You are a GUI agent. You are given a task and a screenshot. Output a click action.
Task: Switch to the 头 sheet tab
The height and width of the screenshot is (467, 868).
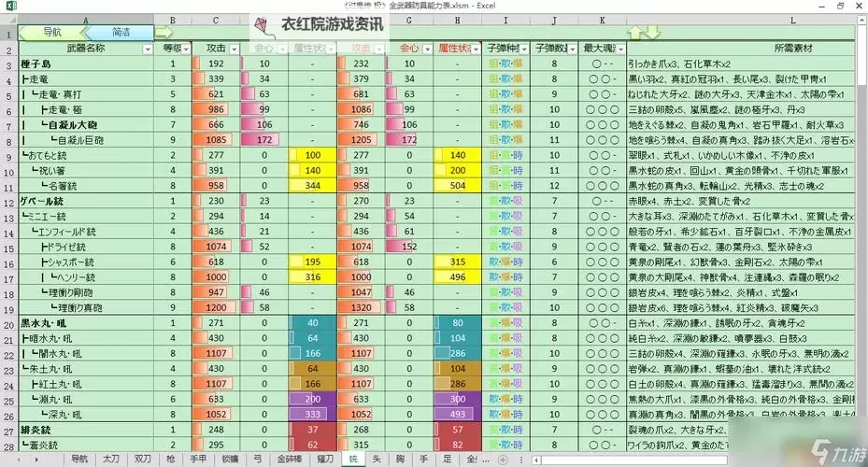tap(377, 460)
